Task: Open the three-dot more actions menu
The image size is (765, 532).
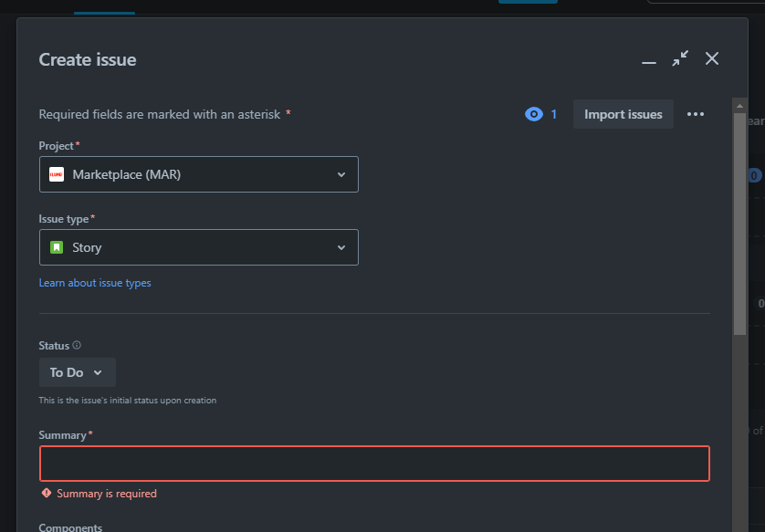Action: pos(696,114)
